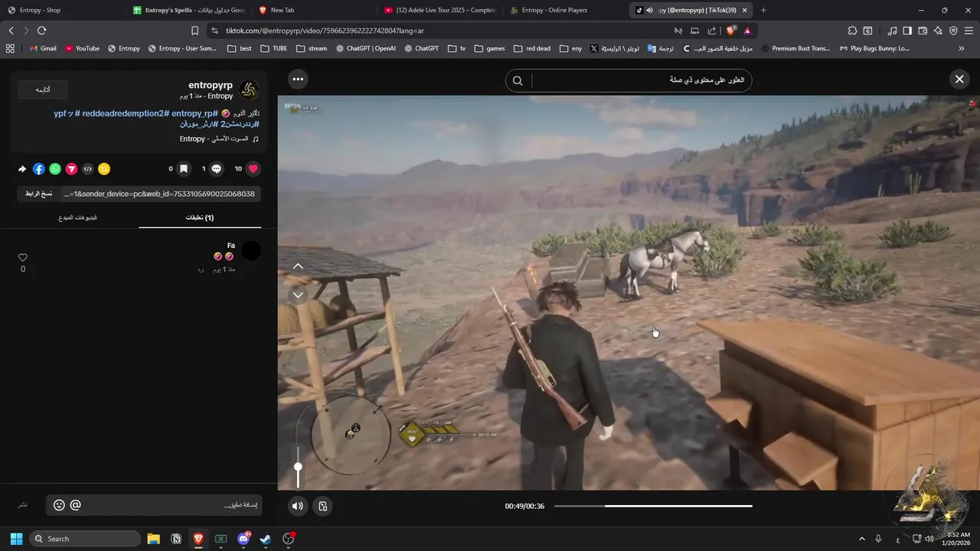Image resolution: width=980 pixels, height=551 pixels.
Task: Like the video with the heart icon
Action: click(x=253, y=169)
